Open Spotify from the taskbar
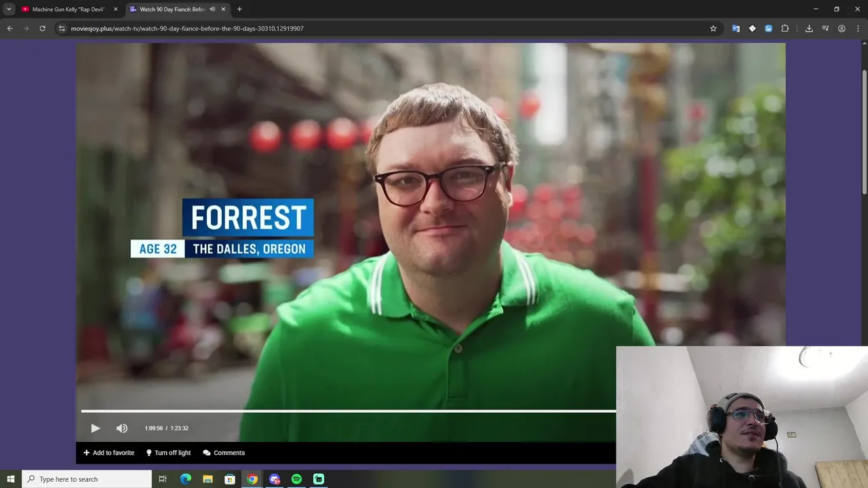Screen dimensions: 868x488 pyautogui.click(x=296, y=479)
